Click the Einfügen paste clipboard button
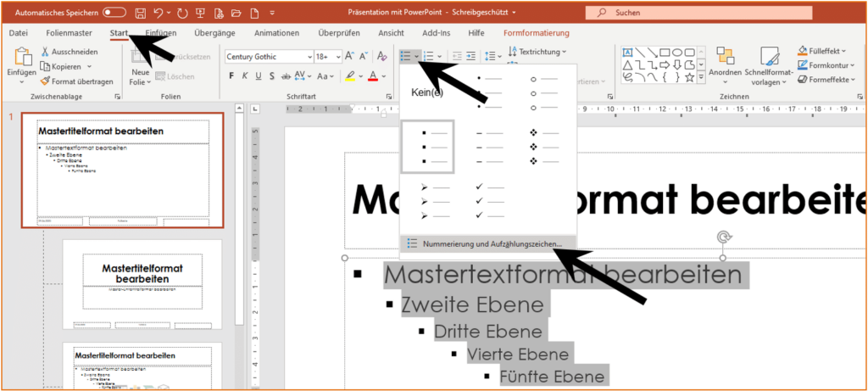Image resolution: width=868 pixels, height=391 pixels. (x=22, y=65)
